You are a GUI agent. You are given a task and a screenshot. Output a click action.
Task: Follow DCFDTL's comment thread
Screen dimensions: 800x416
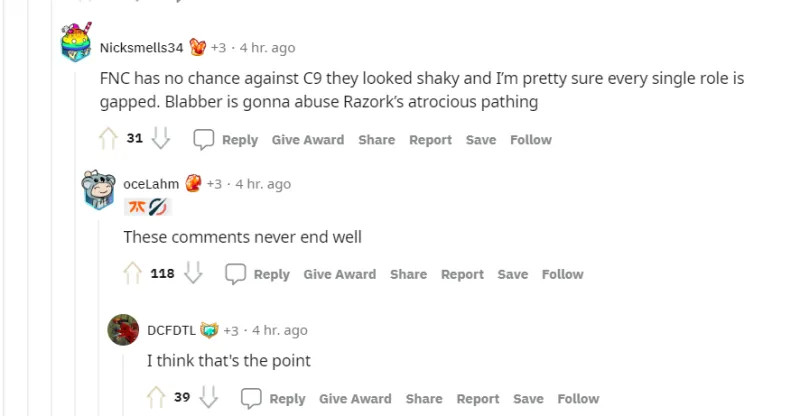[578, 398]
